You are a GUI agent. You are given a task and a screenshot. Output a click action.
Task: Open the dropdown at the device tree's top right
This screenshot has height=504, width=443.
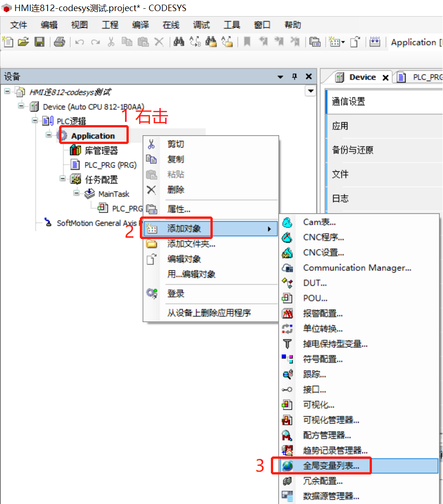[x=311, y=91]
